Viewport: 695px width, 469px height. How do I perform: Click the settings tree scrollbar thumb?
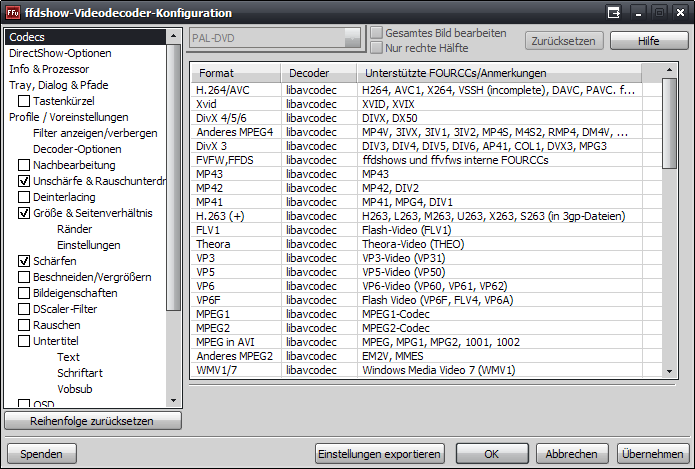[173, 177]
